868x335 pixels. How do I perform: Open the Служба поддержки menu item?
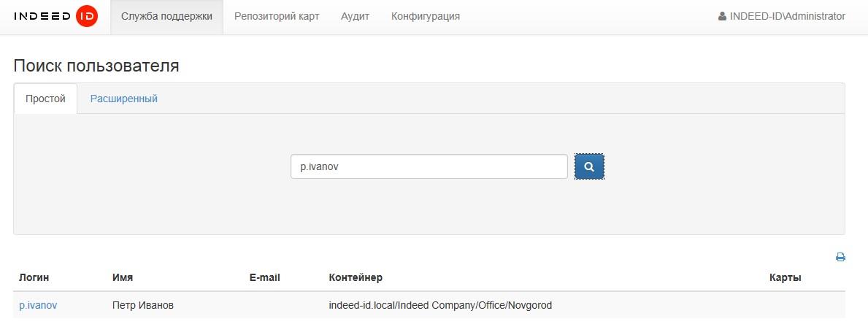(x=166, y=16)
